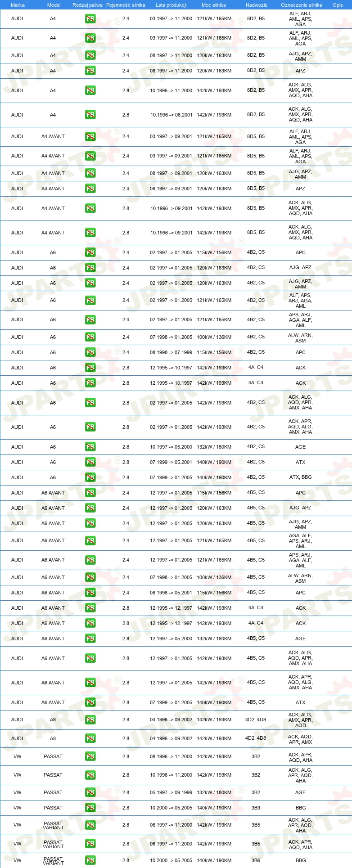The width and height of the screenshot is (352, 868).
Task: Click date 08.1996 -> 11.2000 in PASSAT row
Action: pos(171,756)
